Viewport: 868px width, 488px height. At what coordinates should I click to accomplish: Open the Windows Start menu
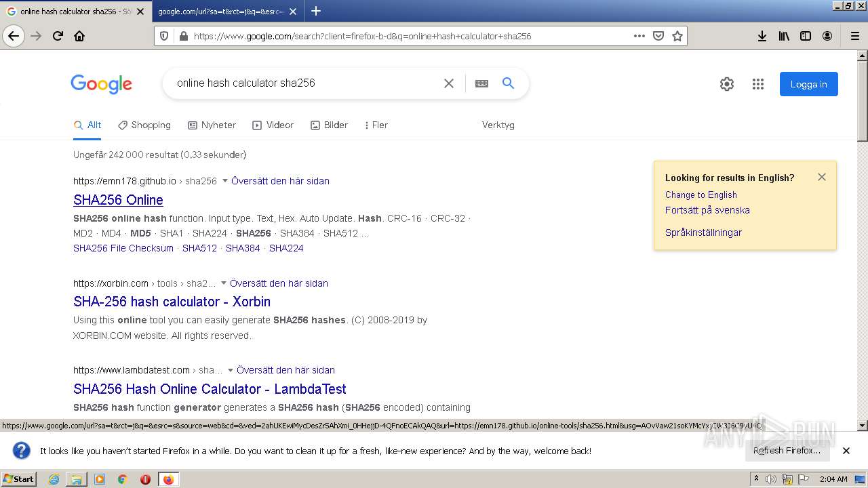(x=19, y=479)
